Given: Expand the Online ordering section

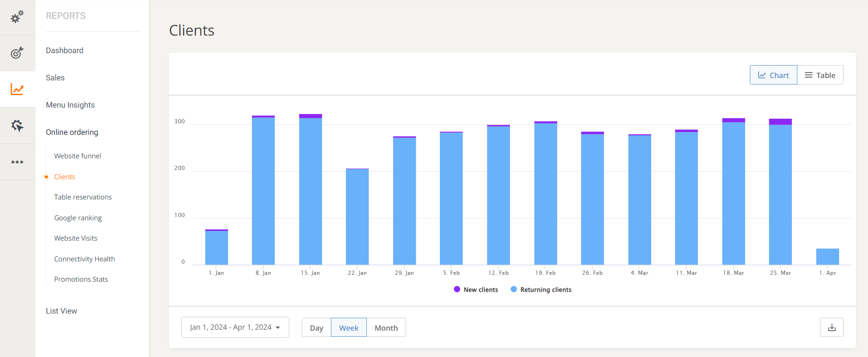Looking at the screenshot, I should pos(72,132).
